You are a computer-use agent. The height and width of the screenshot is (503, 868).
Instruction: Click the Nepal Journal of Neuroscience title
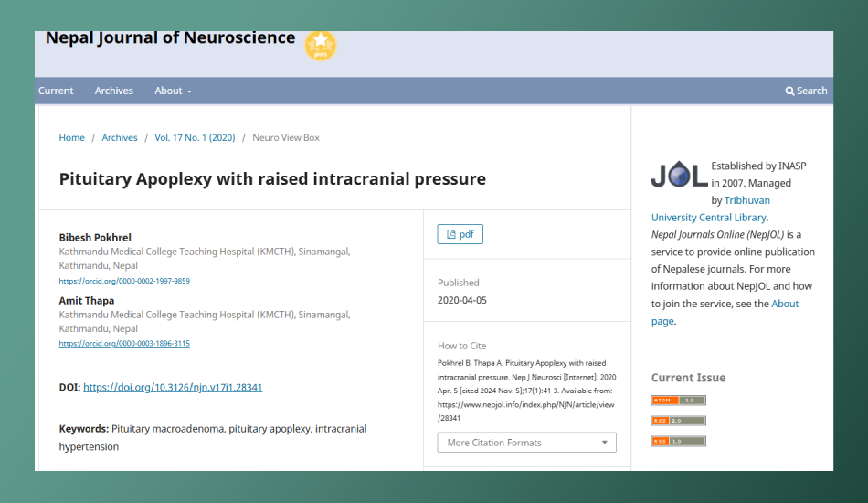click(171, 37)
